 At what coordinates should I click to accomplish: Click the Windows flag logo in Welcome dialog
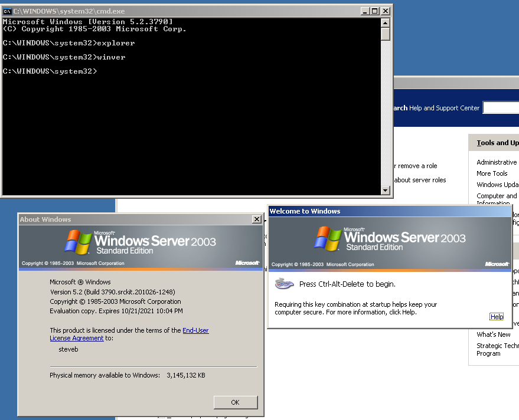pyautogui.click(x=328, y=238)
